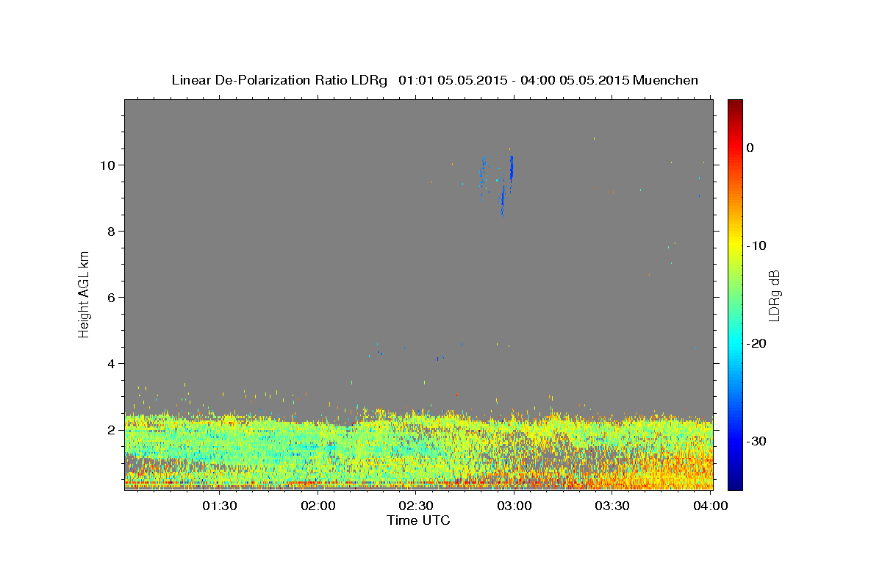Click the colorbar value 0
Viewport: 882px width, 588px height.
750,148
